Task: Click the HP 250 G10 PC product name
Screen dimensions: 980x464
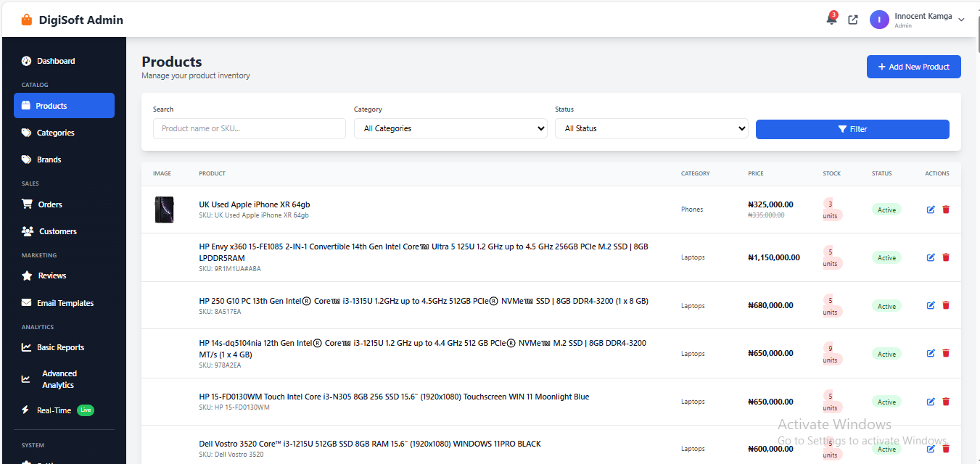Action: [424, 301]
